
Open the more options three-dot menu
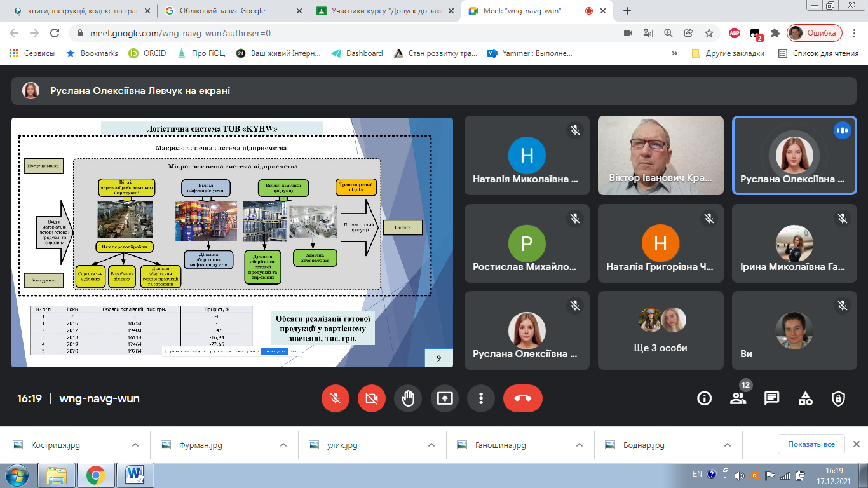pyautogui.click(x=481, y=398)
